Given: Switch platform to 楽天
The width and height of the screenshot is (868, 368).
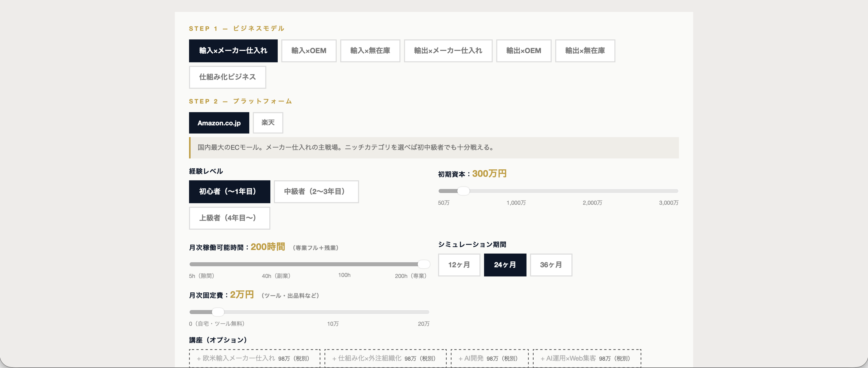Looking at the screenshot, I should (x=268, y=123).
